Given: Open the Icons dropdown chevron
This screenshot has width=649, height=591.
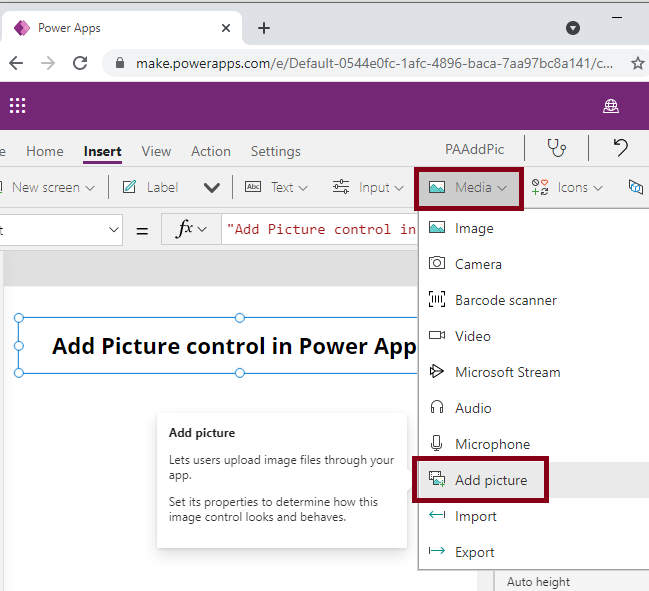Looking at the screenshot, I should [x=598, y=188].
